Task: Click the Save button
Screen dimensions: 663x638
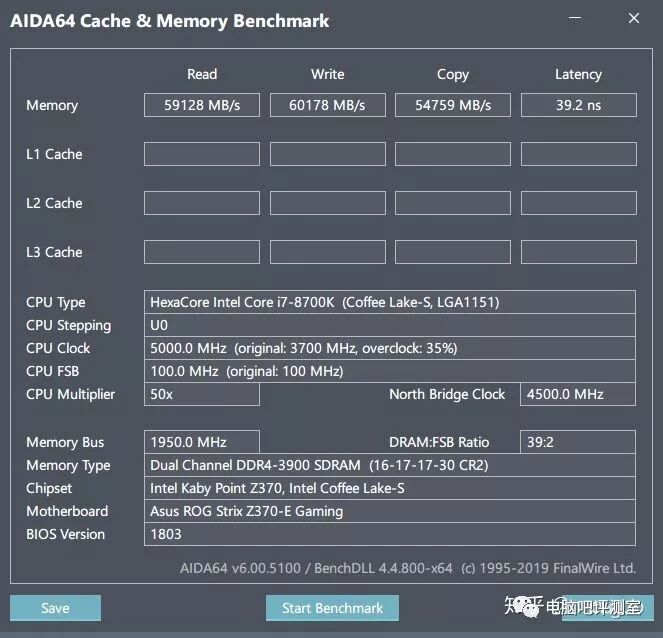Action: (55, 608)
